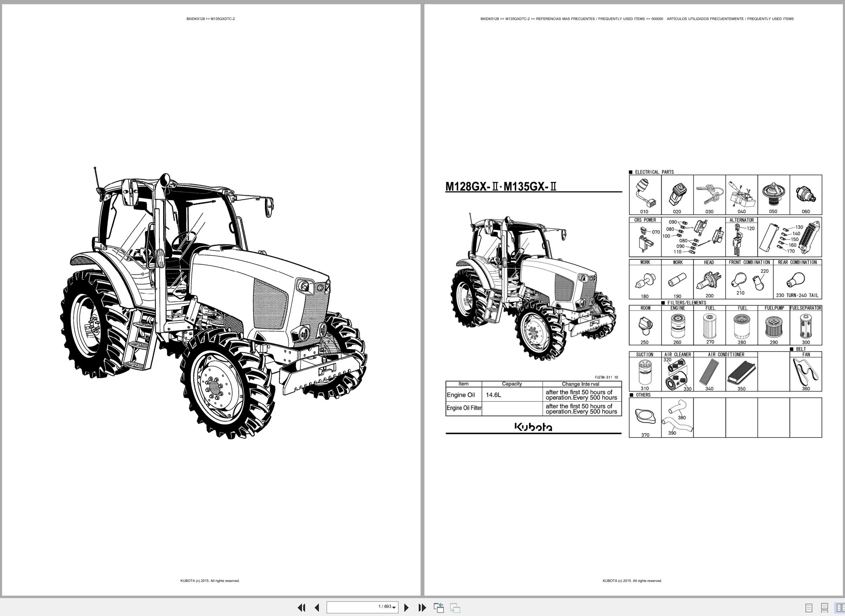This screenshot has height=616, width=845.
Task: Open the page number dropdown arrow
Action: [394, 608]
